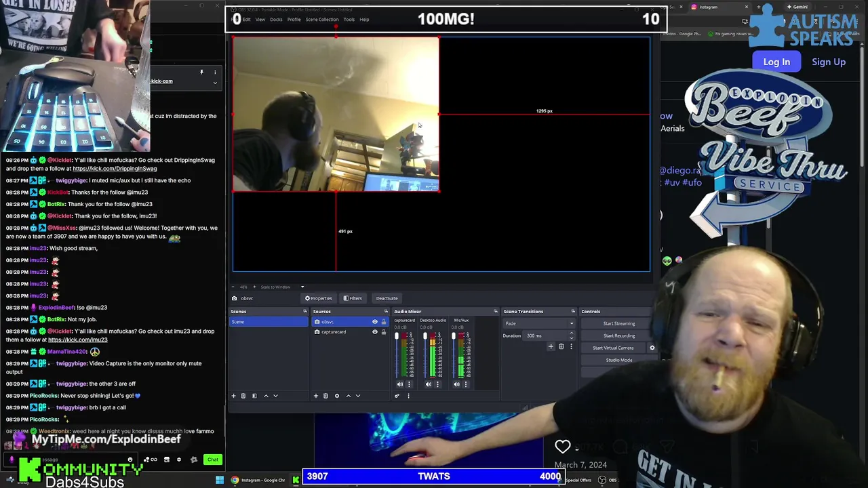Viewport: 868px width, 488px height.
Task: Like the Instagram post with heart icon
Action: [x=562, y=447]
